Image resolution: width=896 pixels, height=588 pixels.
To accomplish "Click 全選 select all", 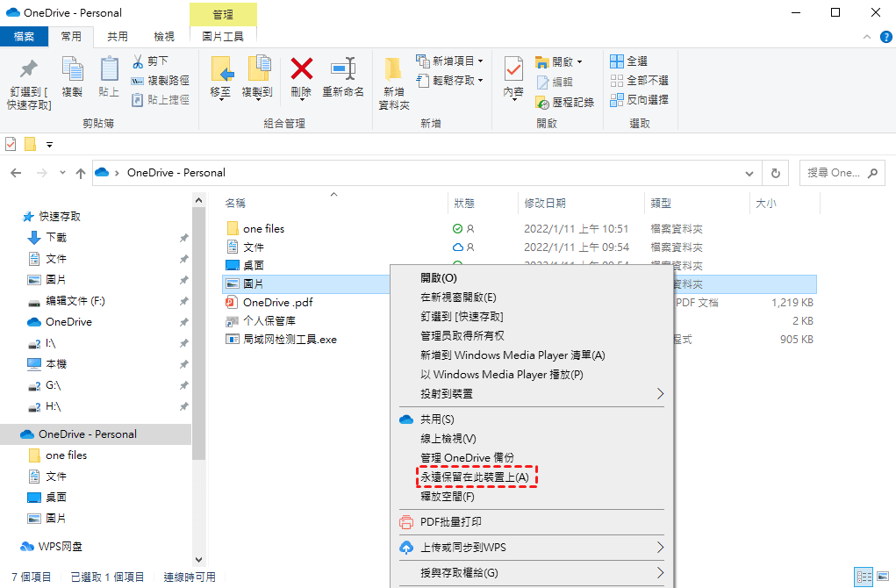I will click(628, 61).
